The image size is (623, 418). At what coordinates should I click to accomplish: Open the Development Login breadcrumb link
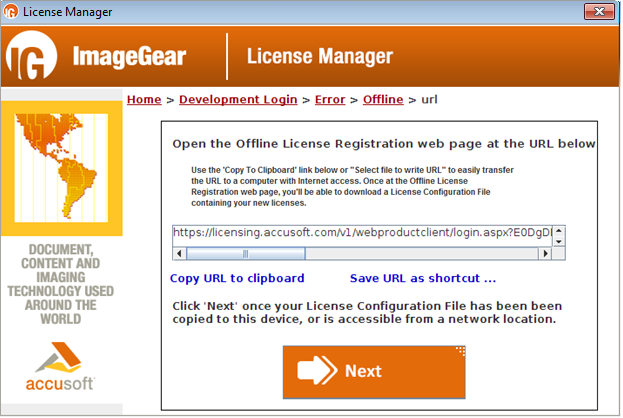coord(238,99)
